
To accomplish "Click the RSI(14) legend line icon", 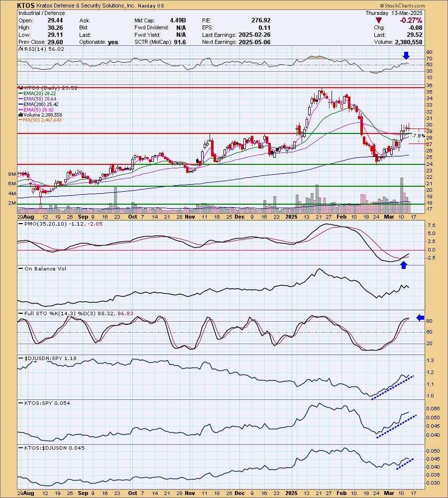I will pos(20,49).
